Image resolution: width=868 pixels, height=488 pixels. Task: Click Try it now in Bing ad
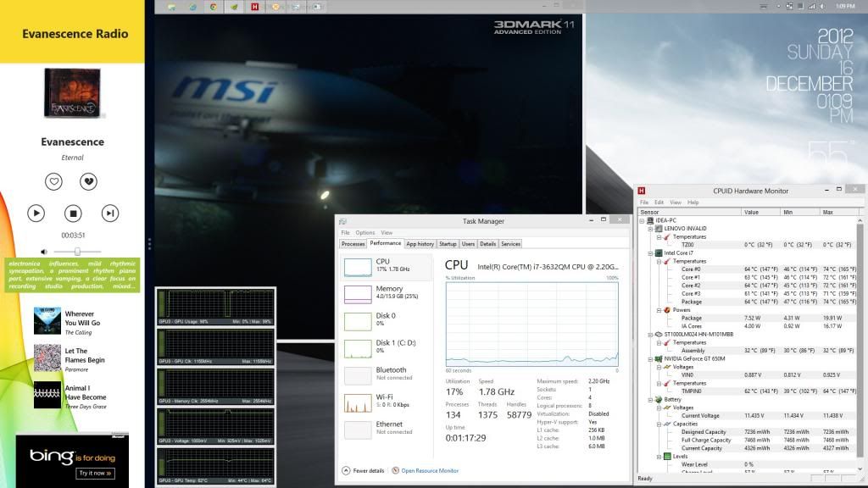click(95, 473)
